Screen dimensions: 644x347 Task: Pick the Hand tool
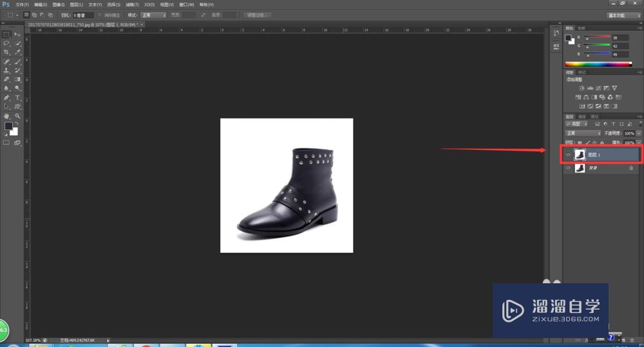[6, 116]
